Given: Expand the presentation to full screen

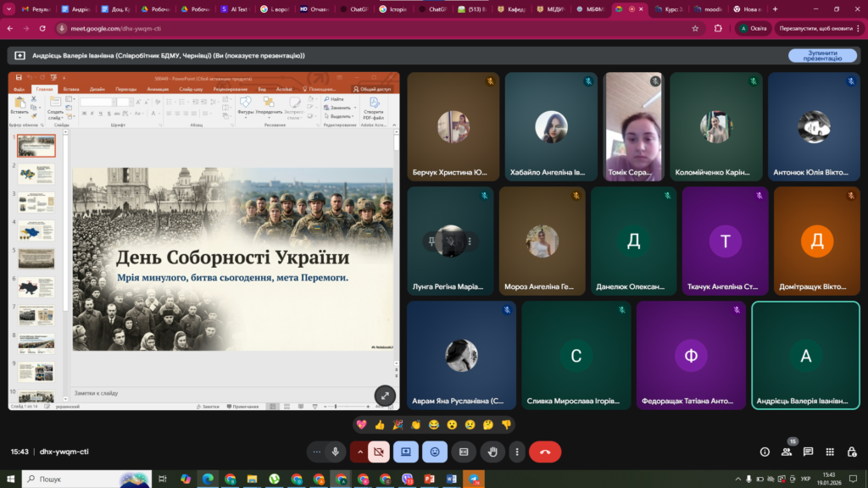Looking at the screenshot, I should pyautogui.click(x=385, y=395).
